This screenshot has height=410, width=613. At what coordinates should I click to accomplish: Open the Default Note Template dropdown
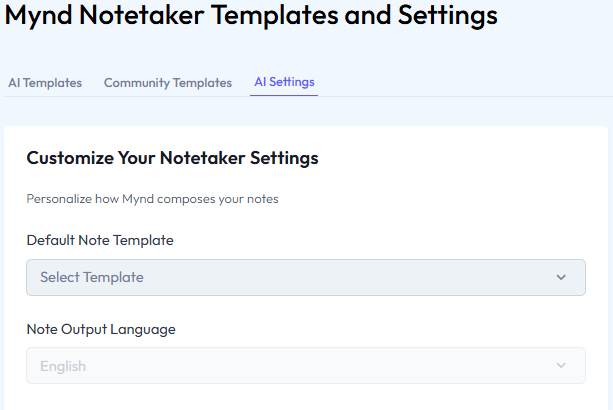305,277
